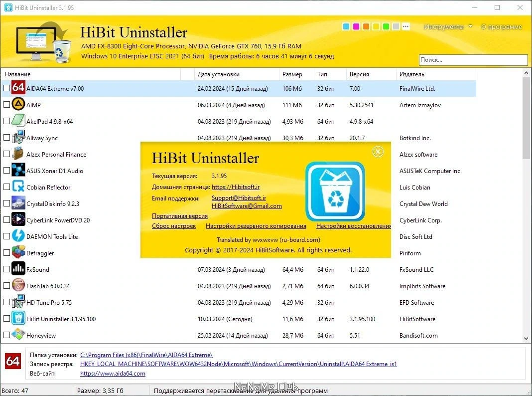
Task: Pick the blue theme color swatch
Action: tap(346, 26)
